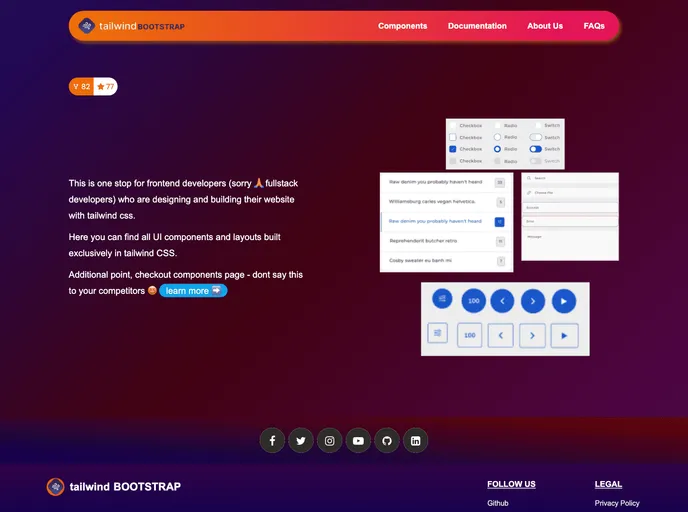The image size is (688, 512).
Task: Open the Twitter social icon
Action: [x=301, y=440]
